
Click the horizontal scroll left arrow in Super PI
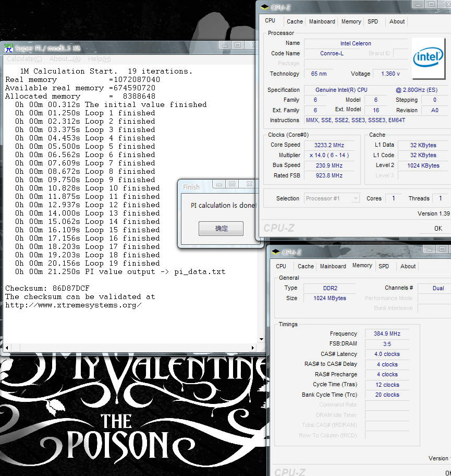pyautogui.click(x=7, y=348)
